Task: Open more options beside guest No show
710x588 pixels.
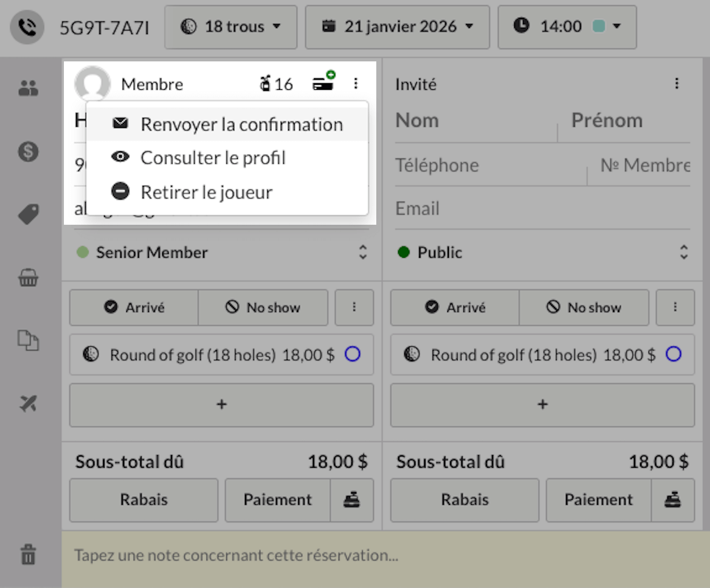Action: click(x=675, y=307)
